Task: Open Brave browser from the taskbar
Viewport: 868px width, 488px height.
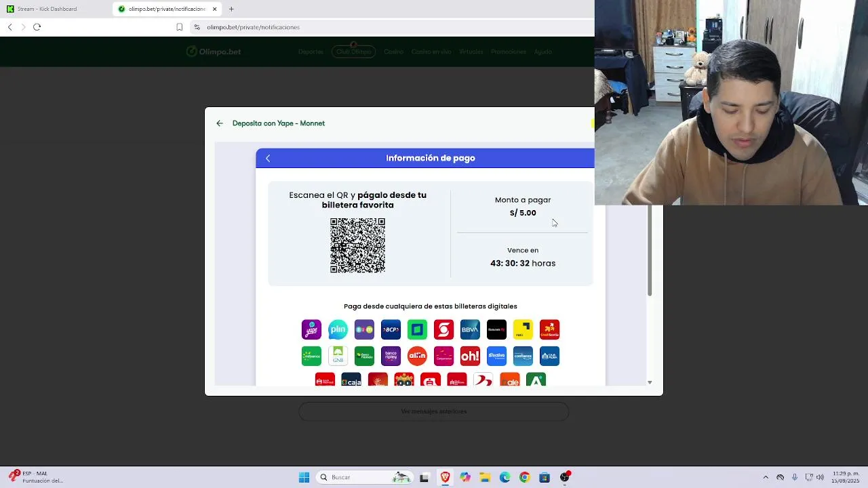Action: [x=445, y=477]
